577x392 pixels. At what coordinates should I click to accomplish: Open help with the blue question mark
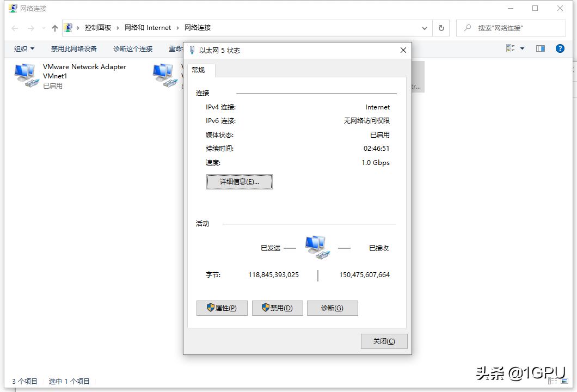coord(560,48)
